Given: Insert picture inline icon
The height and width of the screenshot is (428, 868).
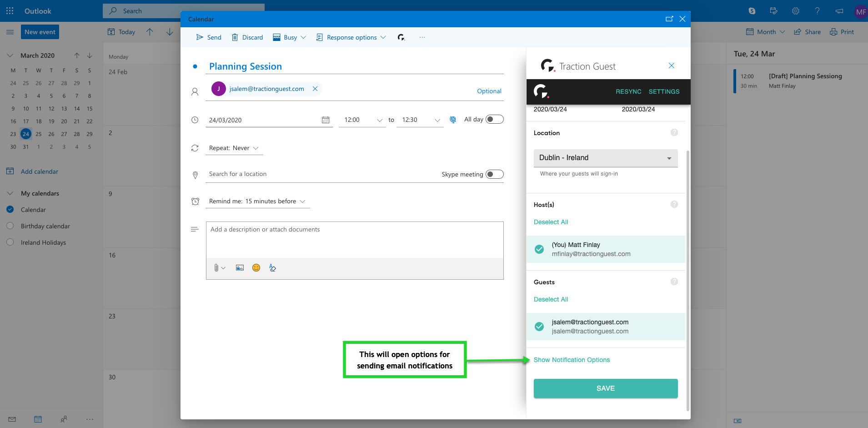Looking at the screenshot, I should (240, 268).
